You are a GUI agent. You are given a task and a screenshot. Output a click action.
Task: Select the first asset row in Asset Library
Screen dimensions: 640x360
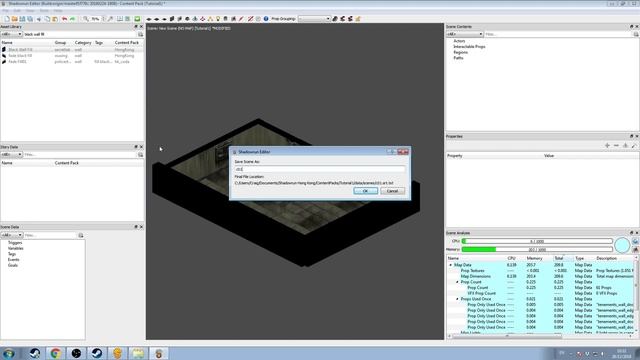(72, 50)
